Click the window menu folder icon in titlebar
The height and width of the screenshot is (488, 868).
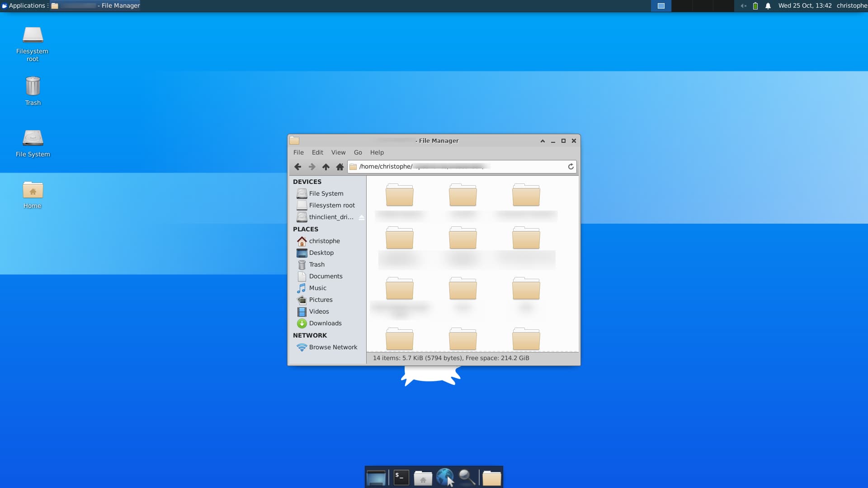click(x=294, y=141)
